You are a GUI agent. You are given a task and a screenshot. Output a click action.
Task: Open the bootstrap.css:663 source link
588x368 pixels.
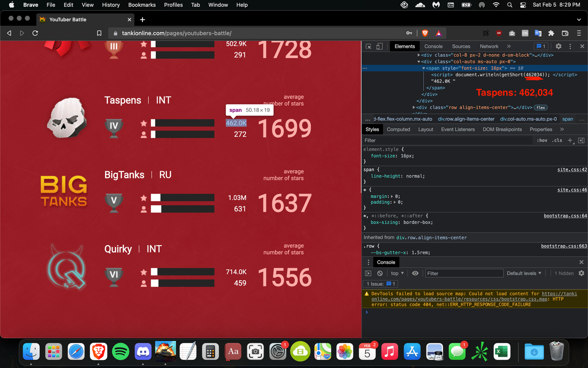[x=564, y=246]
